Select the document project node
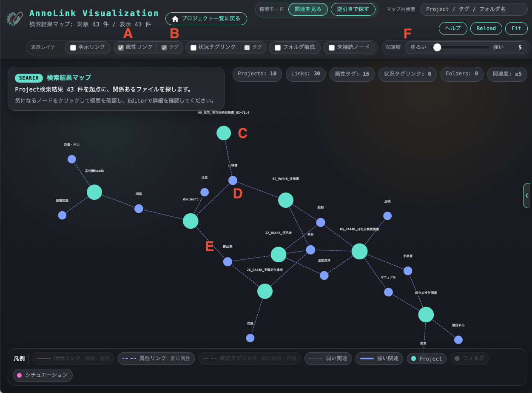532x393 pixels. click(x=191, y=221)
